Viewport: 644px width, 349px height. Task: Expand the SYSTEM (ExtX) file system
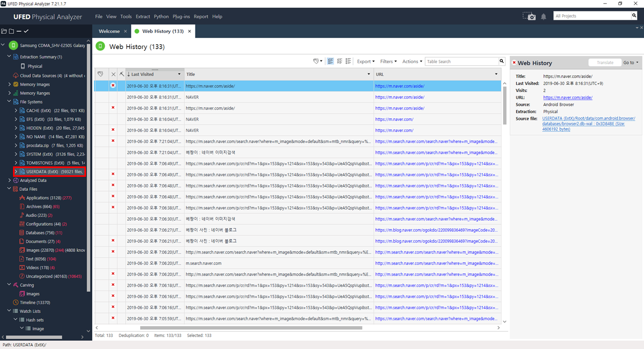pos(16,154)
